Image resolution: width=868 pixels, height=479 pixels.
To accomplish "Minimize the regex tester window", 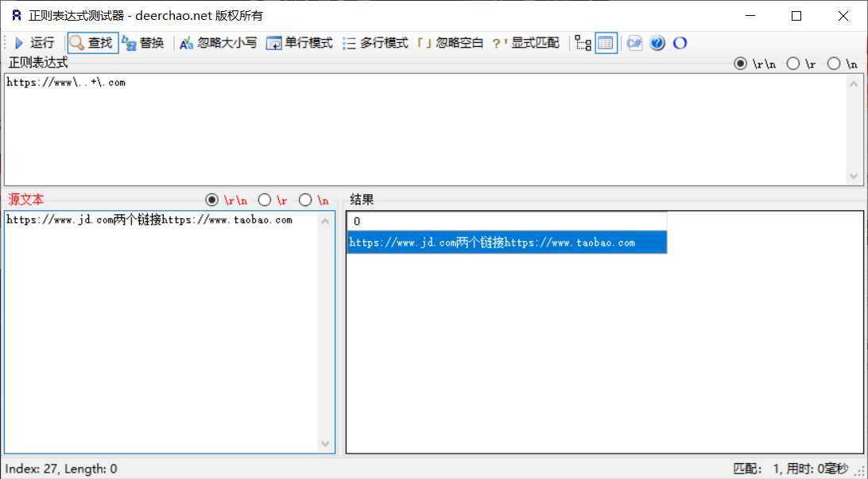I will click(x=750, y=16).
